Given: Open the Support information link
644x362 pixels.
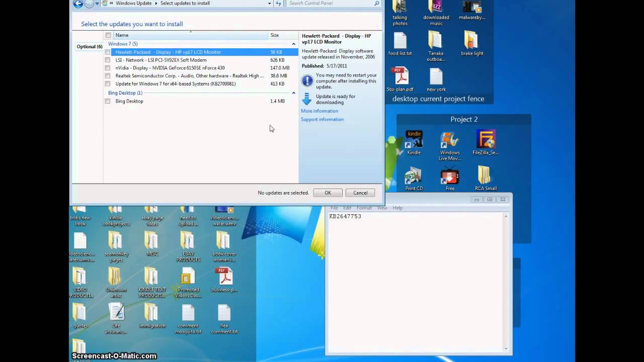Looking at the screenshot, I should tap(323, 119).
